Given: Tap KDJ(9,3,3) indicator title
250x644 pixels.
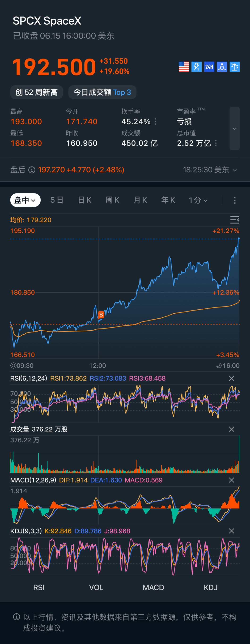Looking at the screenshot, I should (26, 531).
